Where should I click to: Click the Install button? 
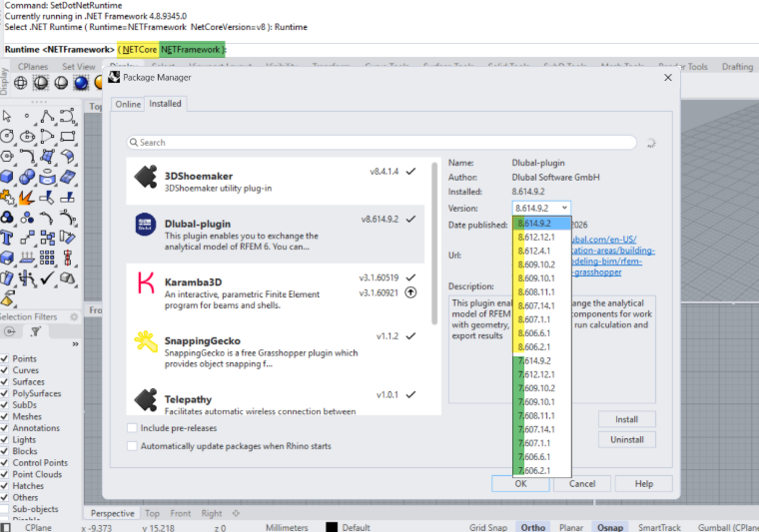(627, 419)
